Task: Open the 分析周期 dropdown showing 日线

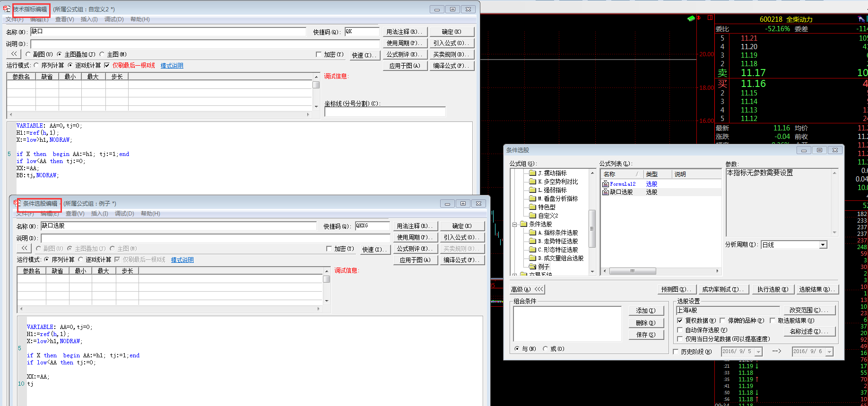Action: (x=823, y=245)
